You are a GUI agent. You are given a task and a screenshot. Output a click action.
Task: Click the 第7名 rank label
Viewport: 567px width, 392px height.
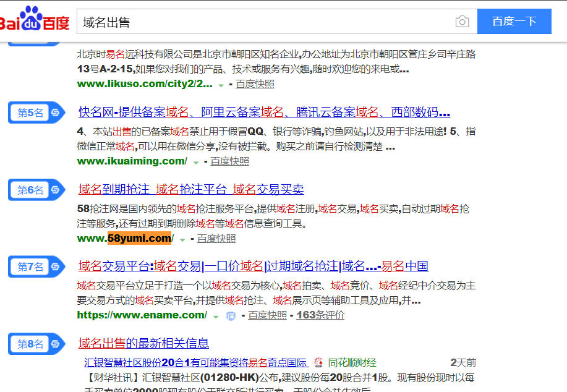click(x=30, y=266)
